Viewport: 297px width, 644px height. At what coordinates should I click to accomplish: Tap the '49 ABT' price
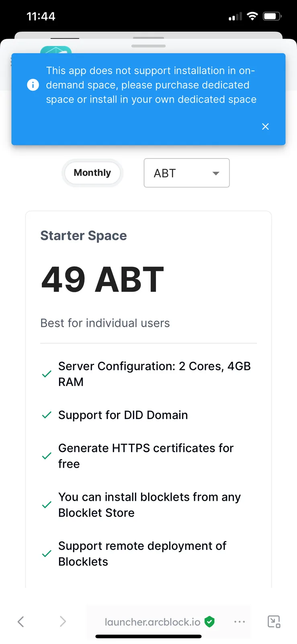pyautogui.click(x=102, y=279)
